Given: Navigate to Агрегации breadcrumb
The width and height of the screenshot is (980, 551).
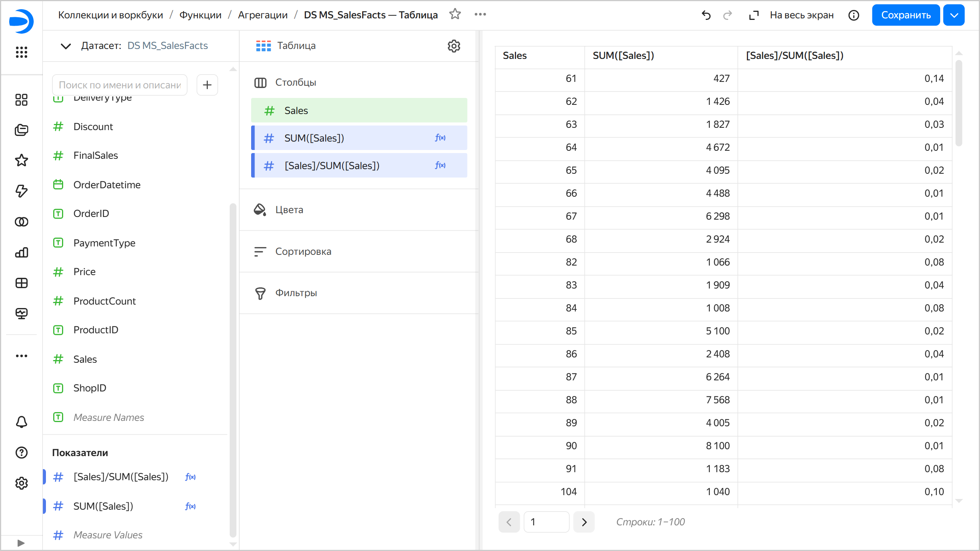Looking at the screenshot, I should 263,15.
